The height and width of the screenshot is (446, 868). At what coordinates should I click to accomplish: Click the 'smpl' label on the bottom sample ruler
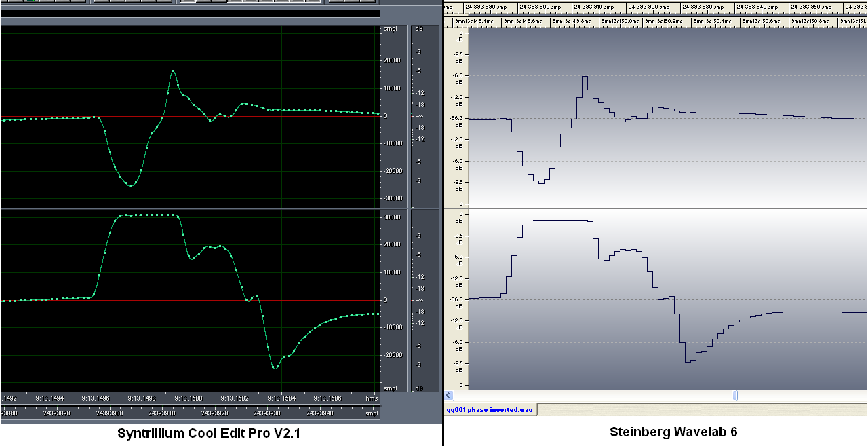pos(371,413)
